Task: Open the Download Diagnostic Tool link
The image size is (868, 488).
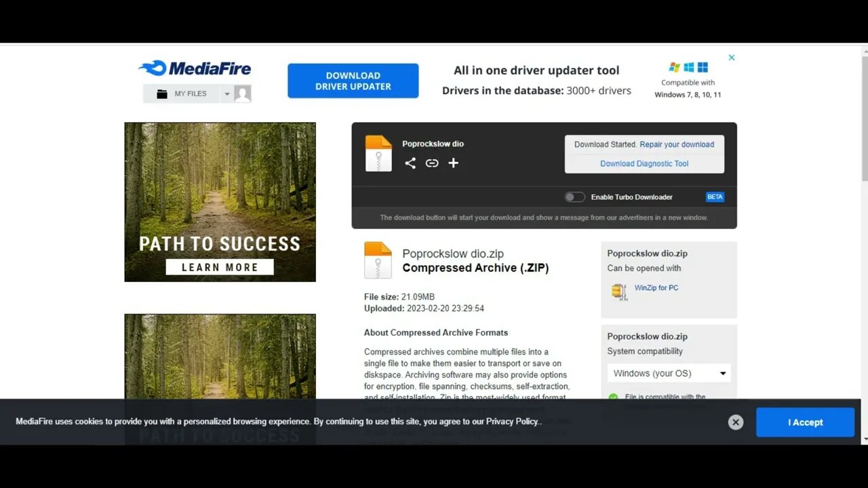Action: 644,163
